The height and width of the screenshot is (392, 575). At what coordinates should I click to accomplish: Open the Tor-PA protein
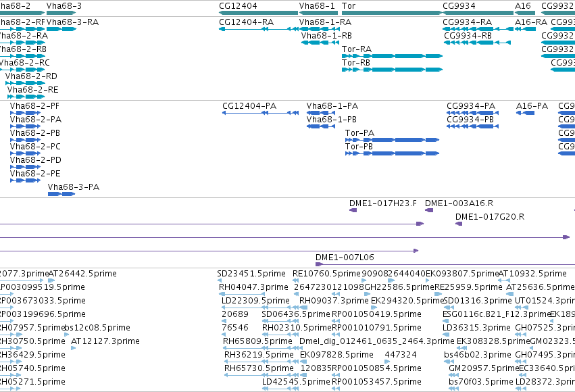tap(359, 133)
